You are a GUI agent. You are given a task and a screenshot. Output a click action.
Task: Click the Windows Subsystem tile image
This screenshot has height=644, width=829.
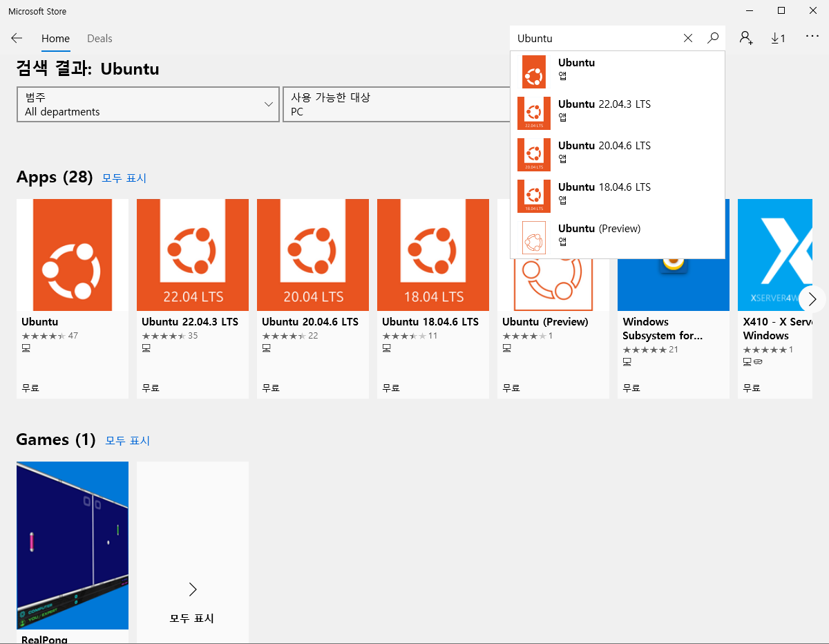pos(674,285)
